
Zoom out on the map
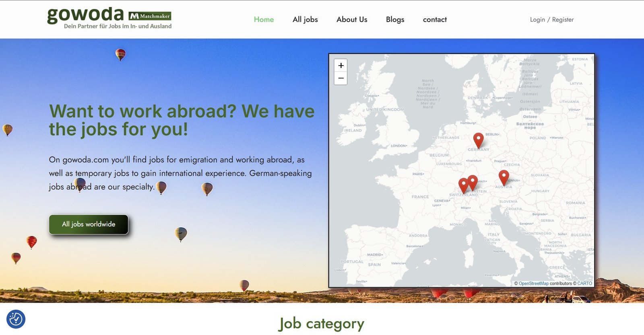point(341,78)
